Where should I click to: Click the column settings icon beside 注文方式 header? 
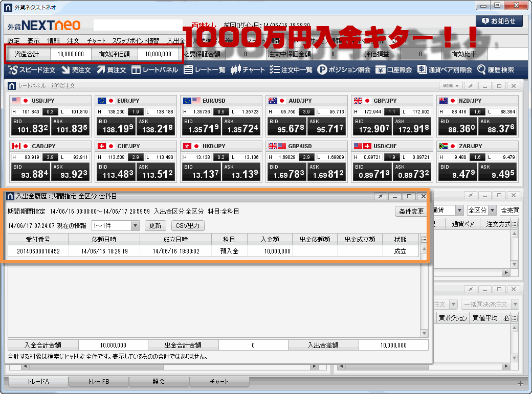[515, 224]
